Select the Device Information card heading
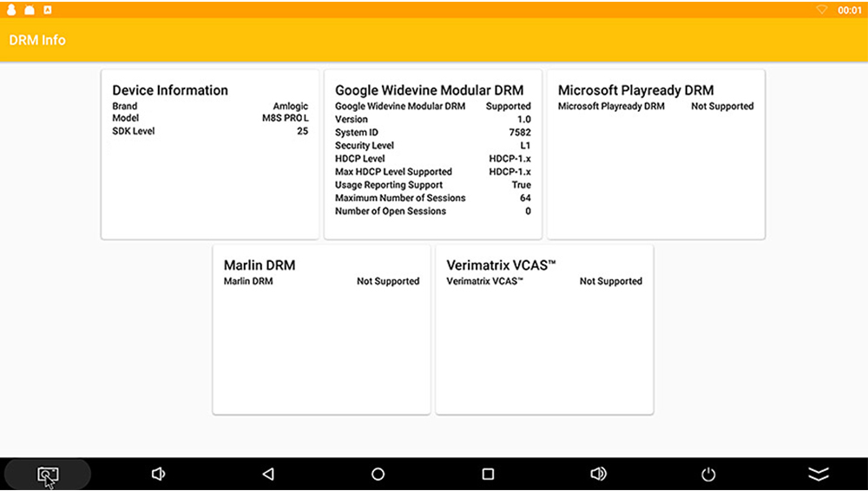Screen dimensions: 868x491 click(170, 90)
